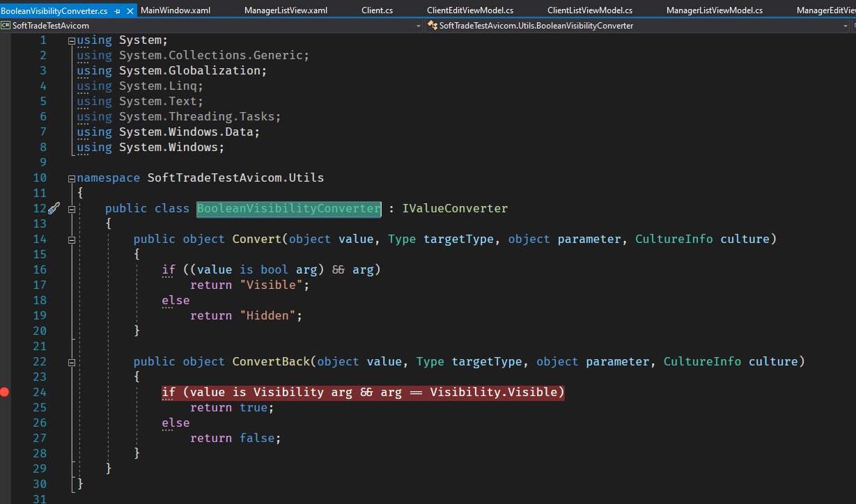Collapse the Convert method at line 14
Screen dimensions: 856x504
72,239
